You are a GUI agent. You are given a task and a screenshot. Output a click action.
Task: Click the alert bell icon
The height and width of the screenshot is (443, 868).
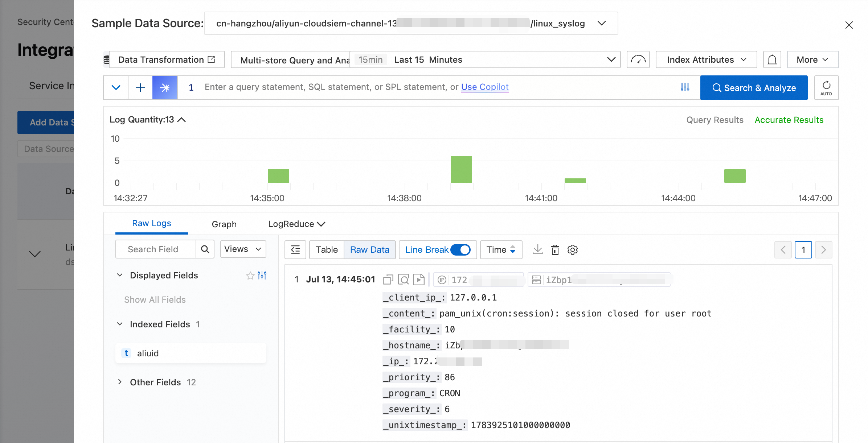click(x=772, y=59)
